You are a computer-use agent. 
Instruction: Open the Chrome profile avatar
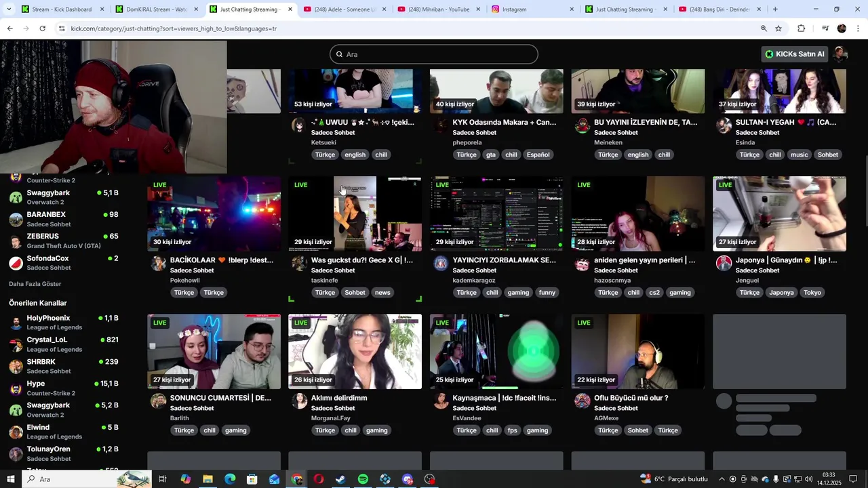coord(842,28)
